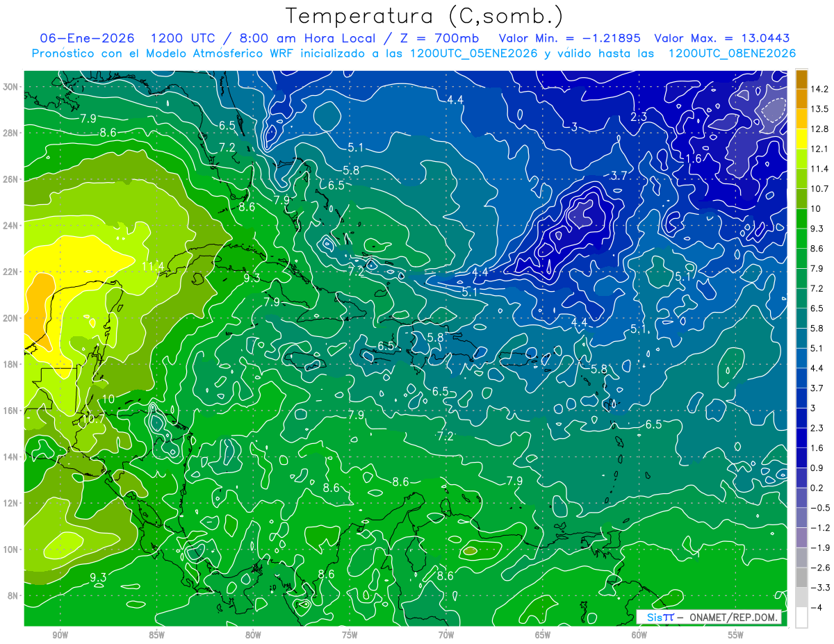Pick the grey swatch between -3.3 and -2.6

tap(801, 577)
